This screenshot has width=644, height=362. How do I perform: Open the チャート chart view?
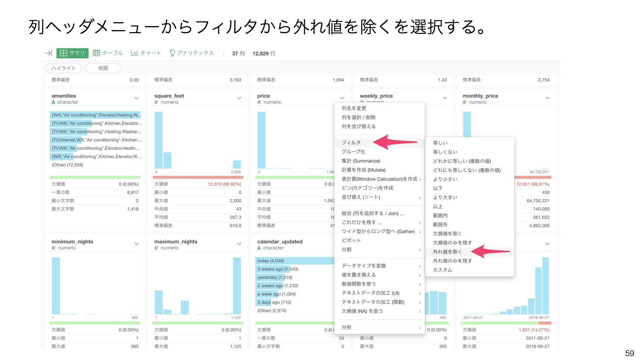point(146,53)
